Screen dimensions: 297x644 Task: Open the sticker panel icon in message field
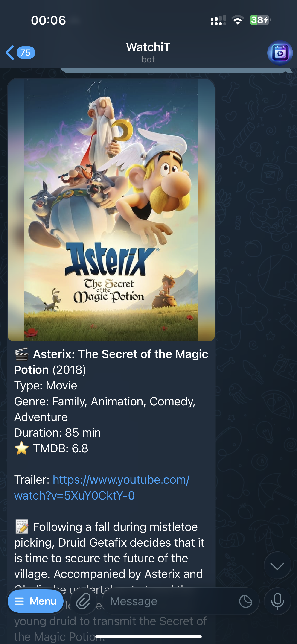coord(245,601)
